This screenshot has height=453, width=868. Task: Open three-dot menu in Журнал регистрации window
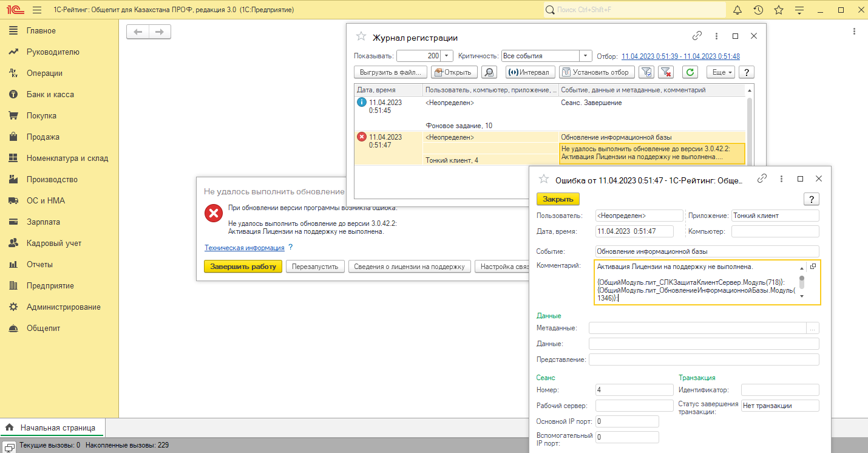pyautogui.click(x=717, y=36)
